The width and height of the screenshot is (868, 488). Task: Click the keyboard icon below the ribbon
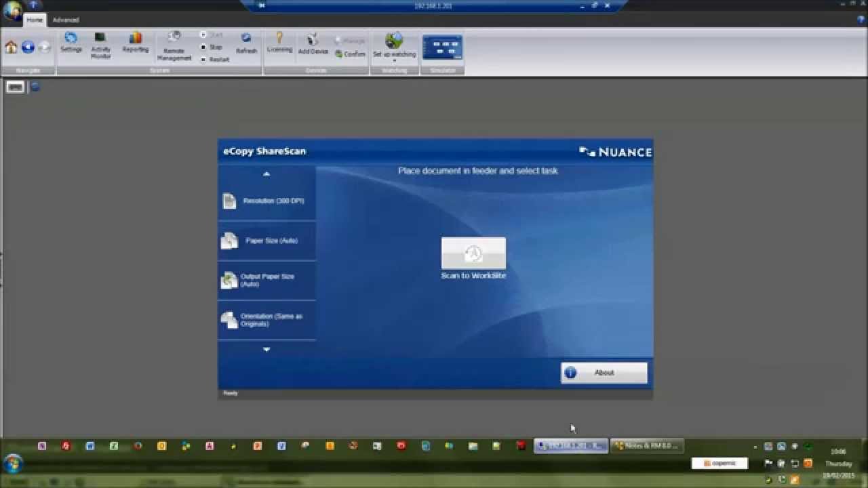[15, 87]
